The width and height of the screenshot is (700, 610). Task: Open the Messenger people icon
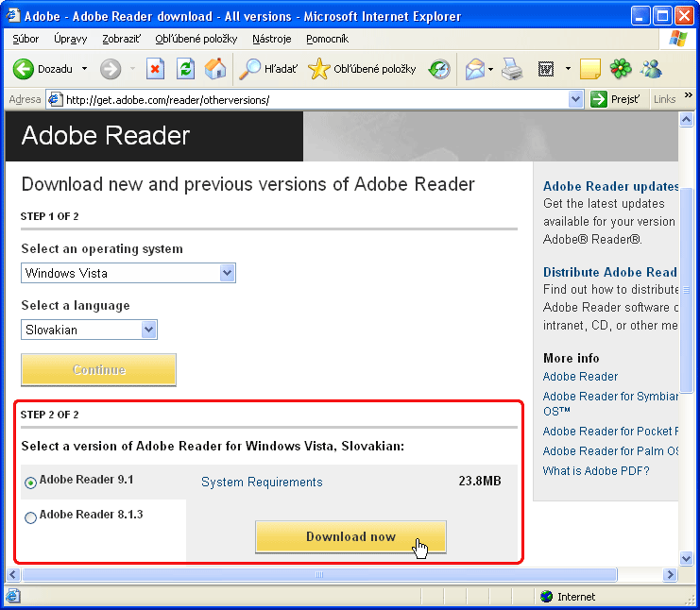click(x=651, y=69)
